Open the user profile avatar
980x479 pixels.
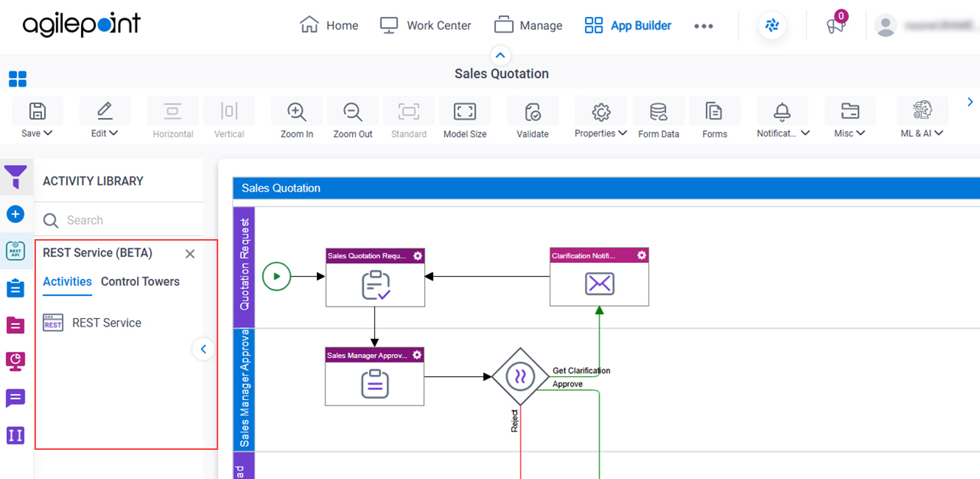tap(886, 25)
